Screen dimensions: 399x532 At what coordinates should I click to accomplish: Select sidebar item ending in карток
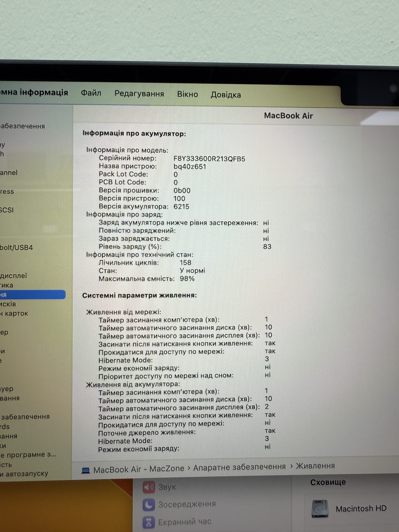(x=14, y=313)
